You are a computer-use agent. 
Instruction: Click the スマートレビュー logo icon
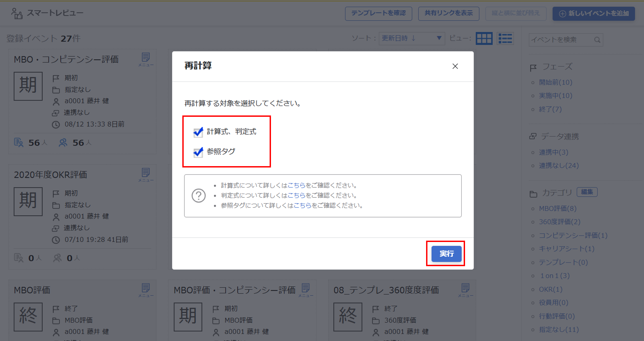pyautogui.click(x=16, y=13)
